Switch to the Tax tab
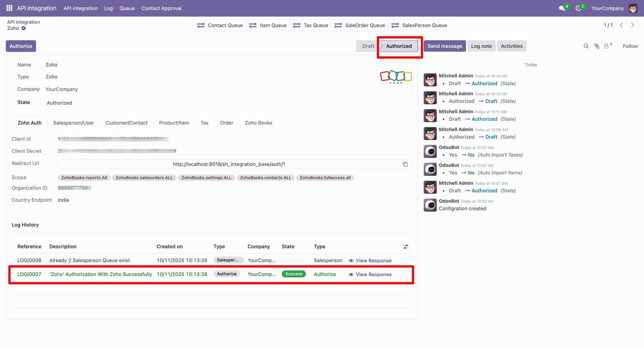 click(x=204, y=123)
